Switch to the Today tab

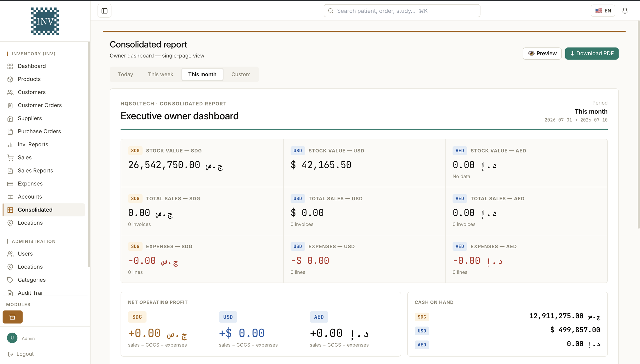(x=125, y=74)
